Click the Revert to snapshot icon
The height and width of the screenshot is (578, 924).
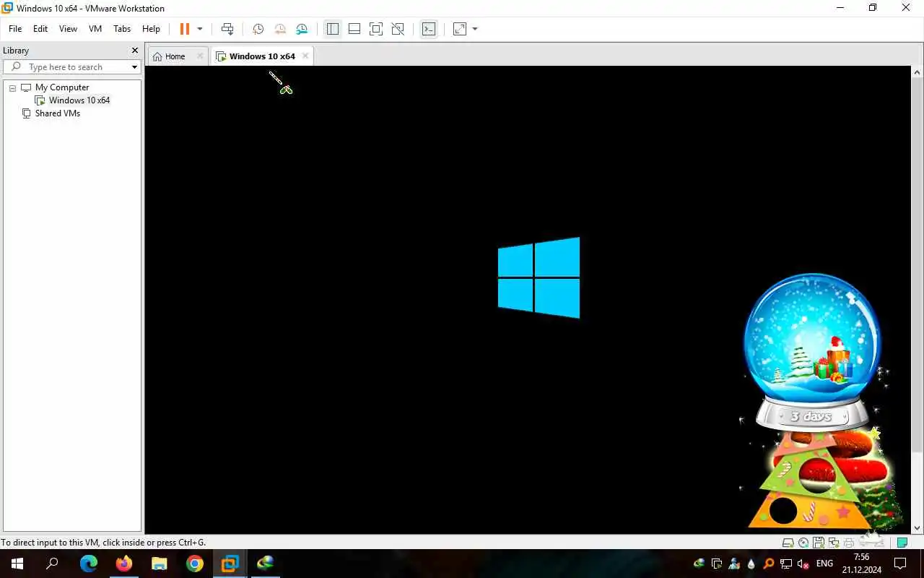pos(280,29)
